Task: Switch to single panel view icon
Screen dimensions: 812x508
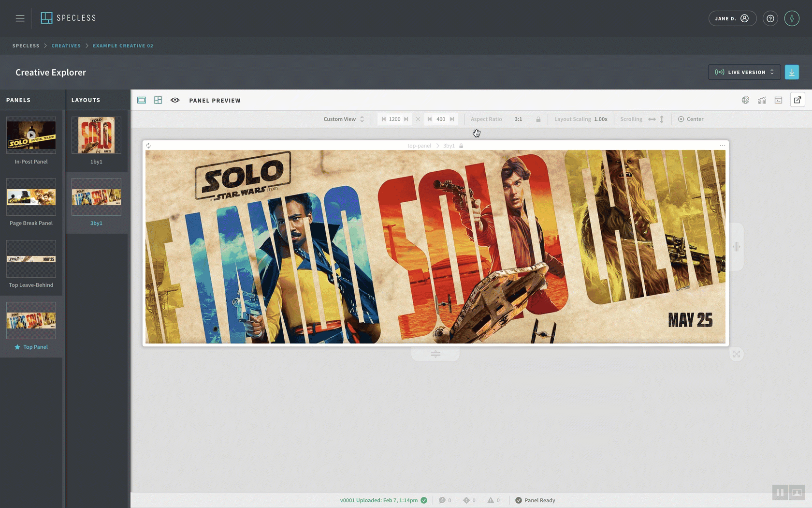Action: click(x=142, y=100)
